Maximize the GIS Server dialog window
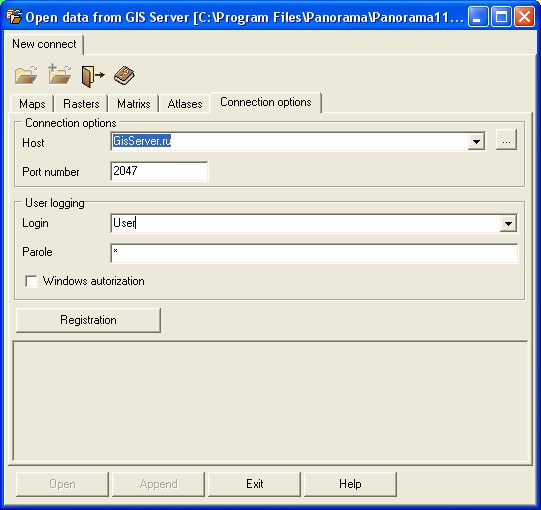Image resolution: width=541 pixels, height=510 pixels. (x=501, y=16)
